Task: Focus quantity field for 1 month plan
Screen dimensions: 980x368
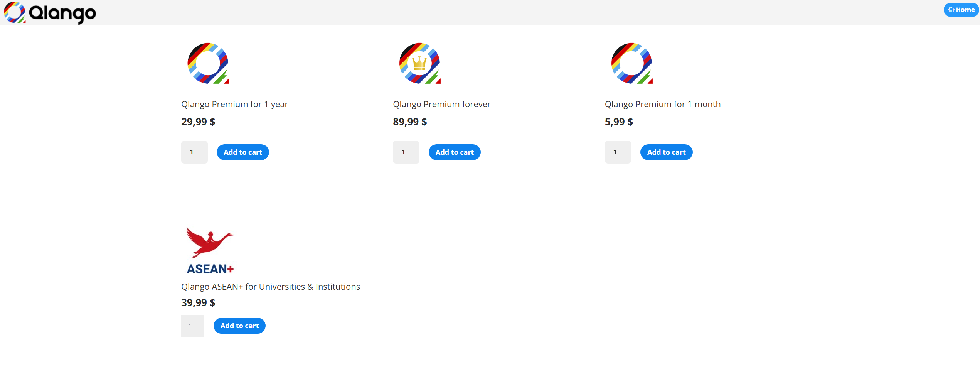Action: 618,152
